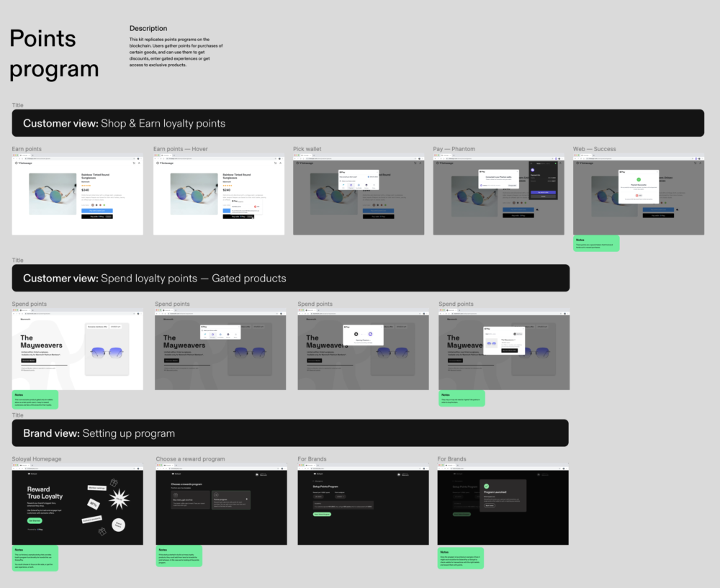720x588 pixels.
Task: Open the Earn points frame thumbnail
Action: point(78,194)
